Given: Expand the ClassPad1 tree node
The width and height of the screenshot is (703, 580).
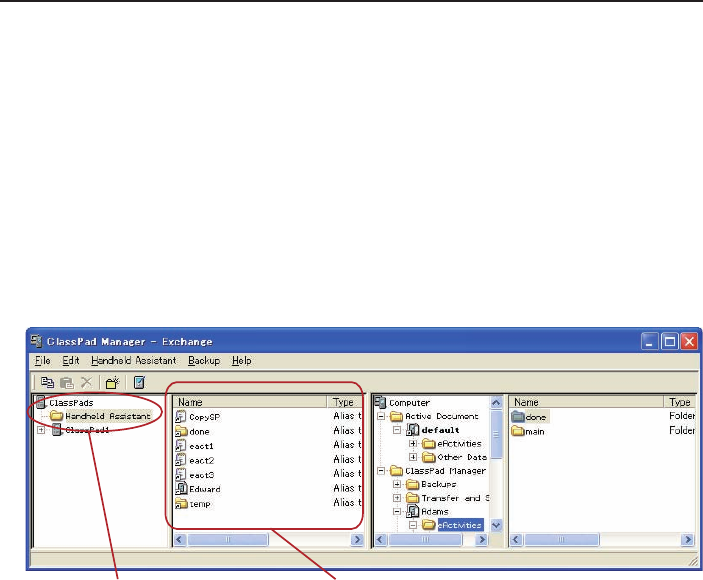Looking at the screenshot, I should (x=41, y=430).
